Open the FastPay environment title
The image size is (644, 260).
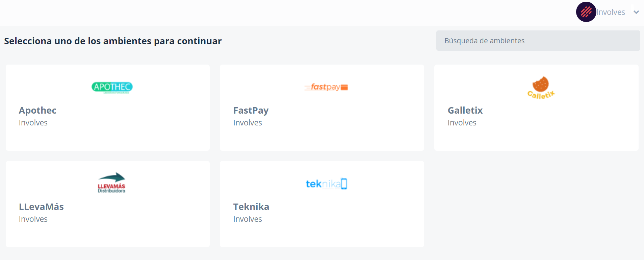(251, 111)
